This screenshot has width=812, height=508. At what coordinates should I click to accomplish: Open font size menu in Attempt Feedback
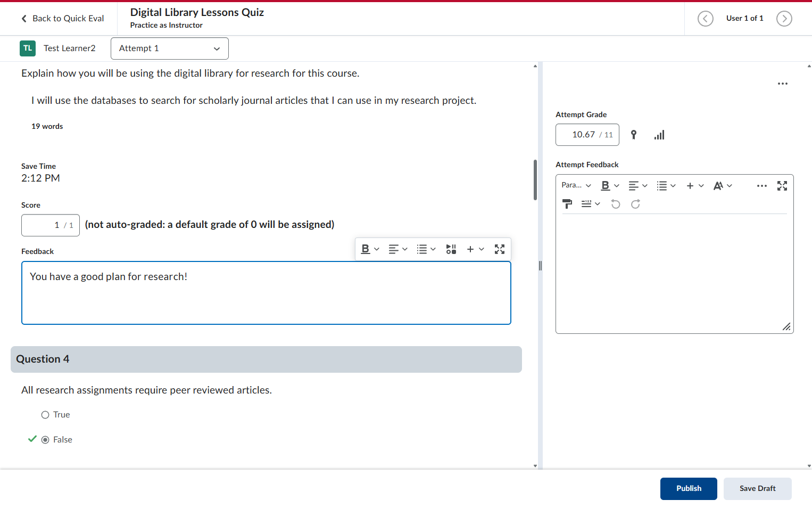point(723,186)
